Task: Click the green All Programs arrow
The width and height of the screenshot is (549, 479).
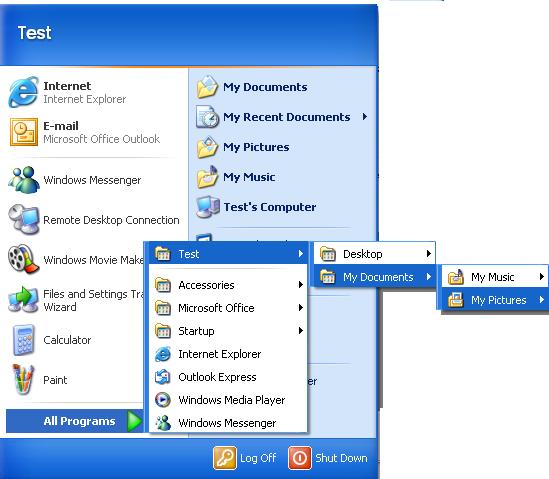Action: (x=134, y=421)
